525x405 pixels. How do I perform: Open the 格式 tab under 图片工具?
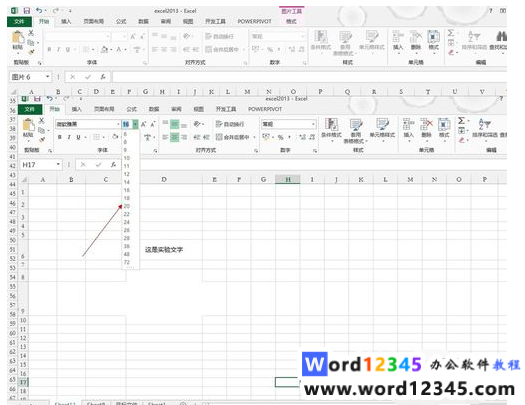click(x=291, y=21)
